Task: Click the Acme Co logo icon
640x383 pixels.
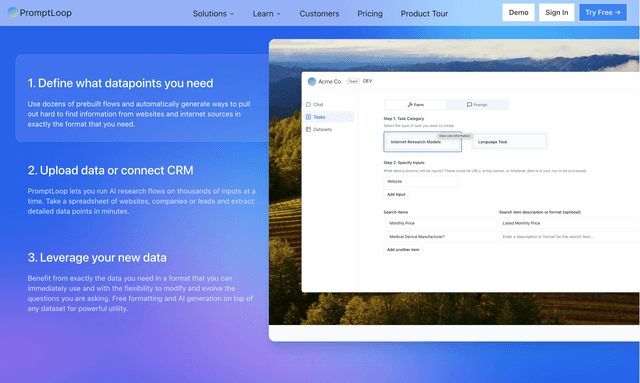Action: tap(312, 81)
